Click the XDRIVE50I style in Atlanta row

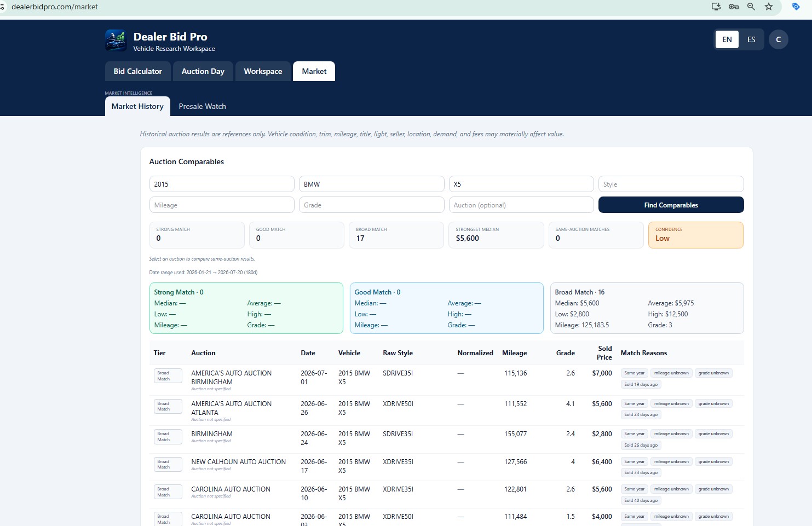click(x=398, y=404)
